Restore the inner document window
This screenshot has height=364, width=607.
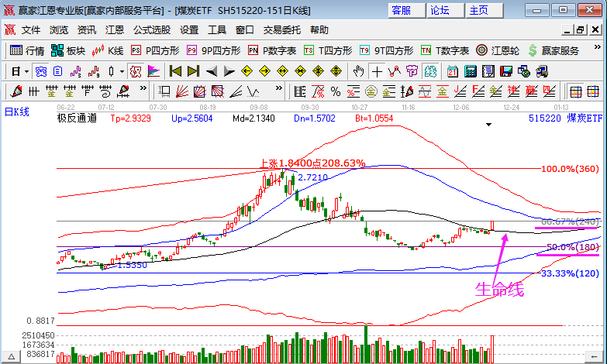click(x=581, y=29)
